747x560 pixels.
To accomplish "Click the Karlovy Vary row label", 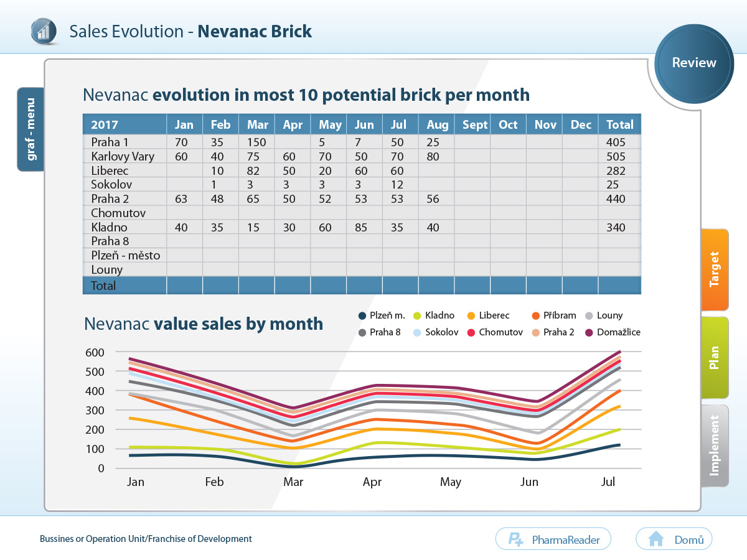I will [123, 156].
